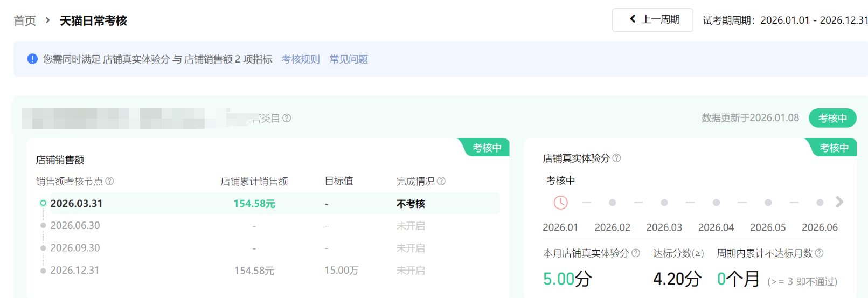Navigate to 首页 in breadcrumb

(x=25, y=20)
